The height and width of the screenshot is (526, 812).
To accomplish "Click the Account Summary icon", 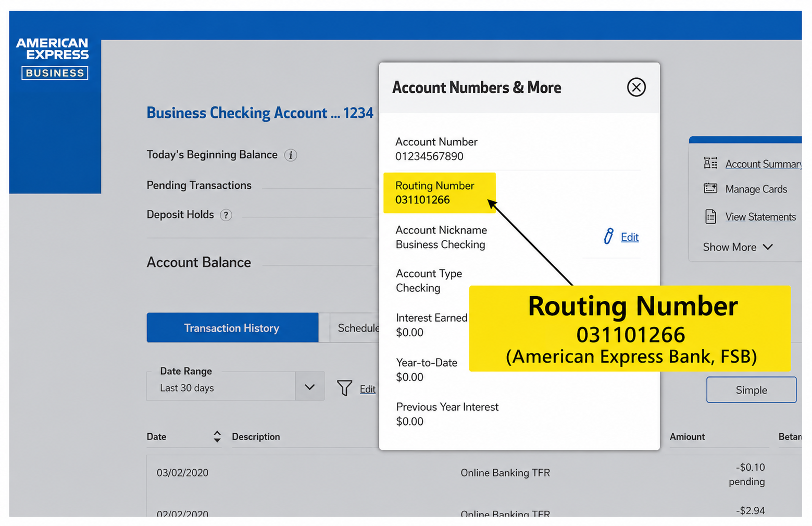I will 710,163.
